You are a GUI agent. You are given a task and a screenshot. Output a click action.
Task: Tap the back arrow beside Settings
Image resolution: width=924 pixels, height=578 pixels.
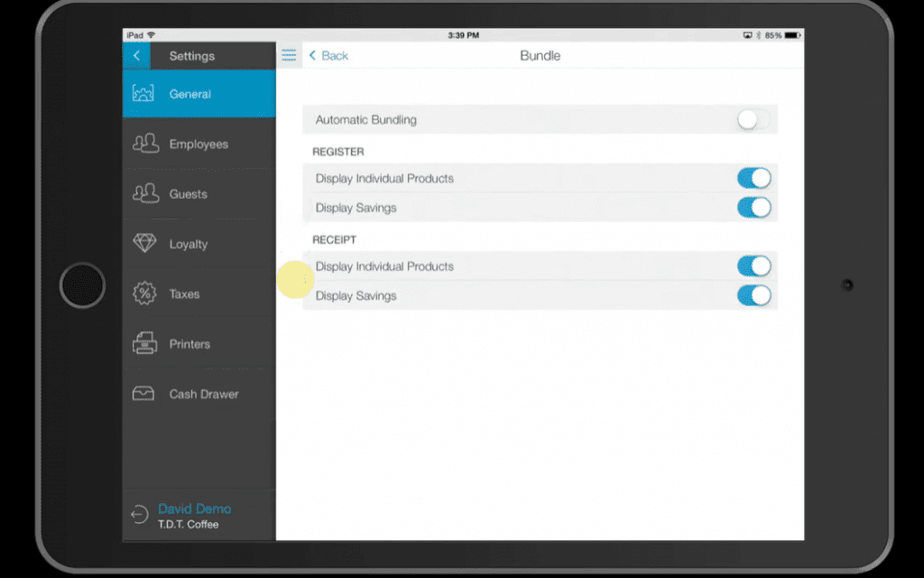[x=137, y=55]
